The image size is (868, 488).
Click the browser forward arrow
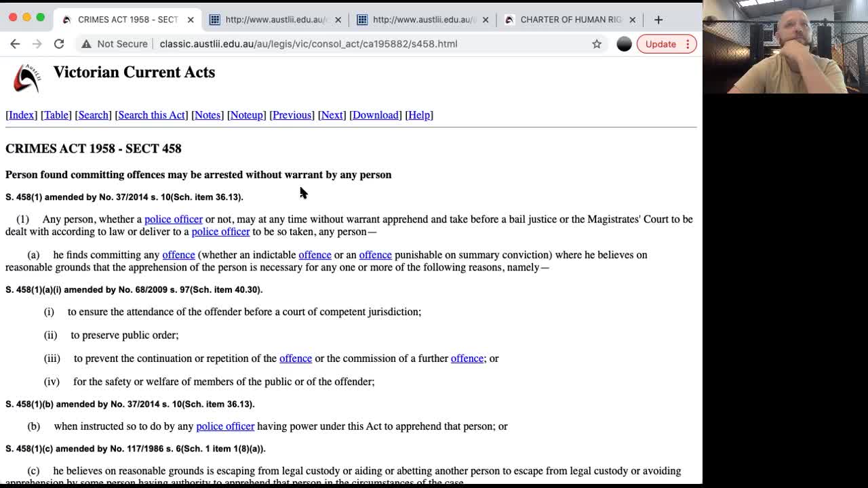[37, 44]
